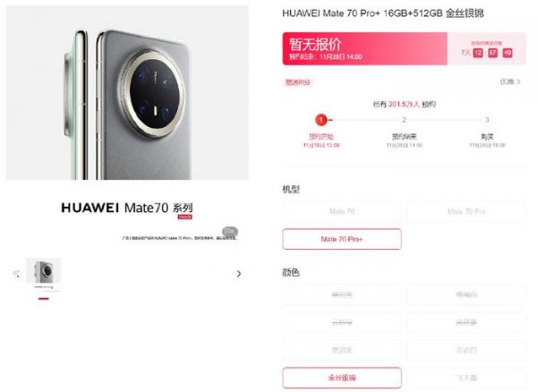Click the countdown timer box

(x=487, y=48)
